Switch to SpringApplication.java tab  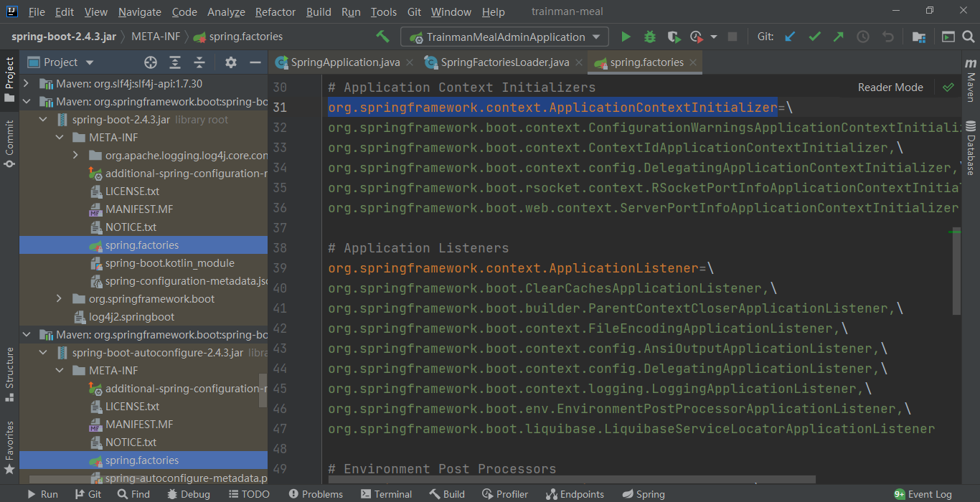(x=345, y=62)
